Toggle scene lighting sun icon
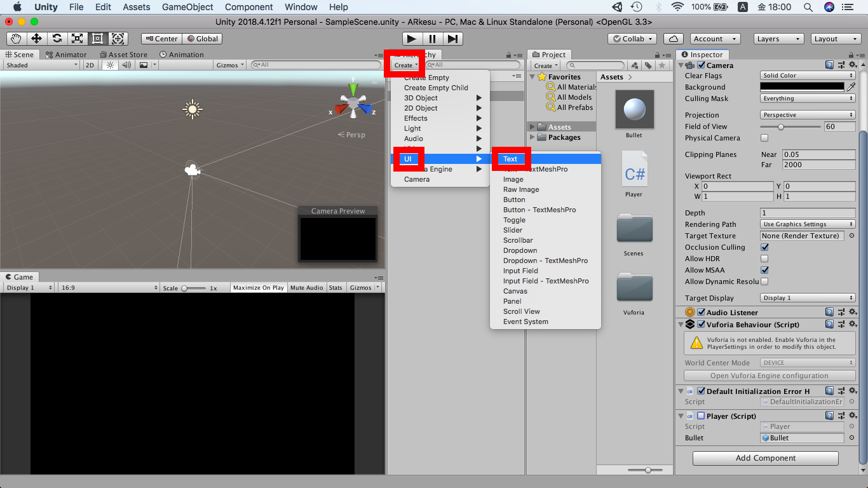The width and height of the screenshot is (868, 488). click(111, 65)
